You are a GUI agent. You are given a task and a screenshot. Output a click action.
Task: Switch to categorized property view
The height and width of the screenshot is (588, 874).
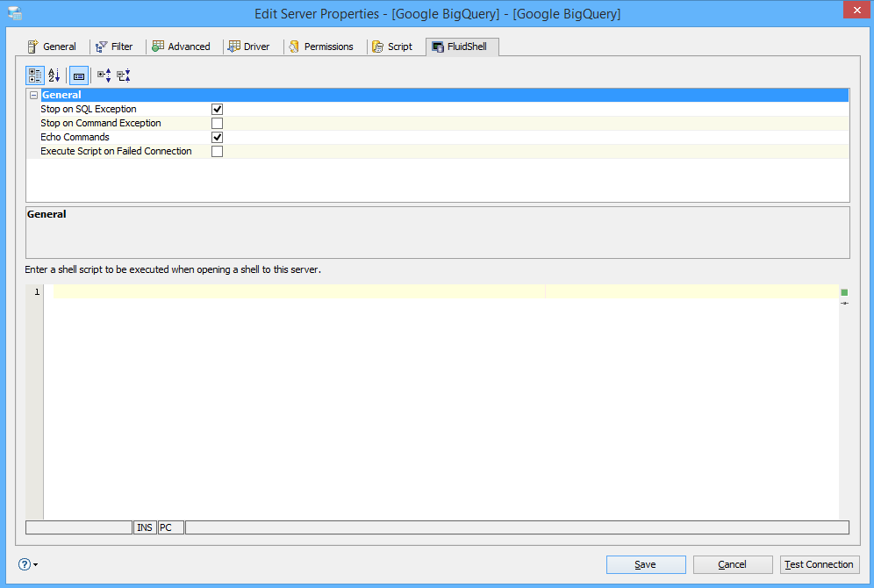[x=35, y=75]
